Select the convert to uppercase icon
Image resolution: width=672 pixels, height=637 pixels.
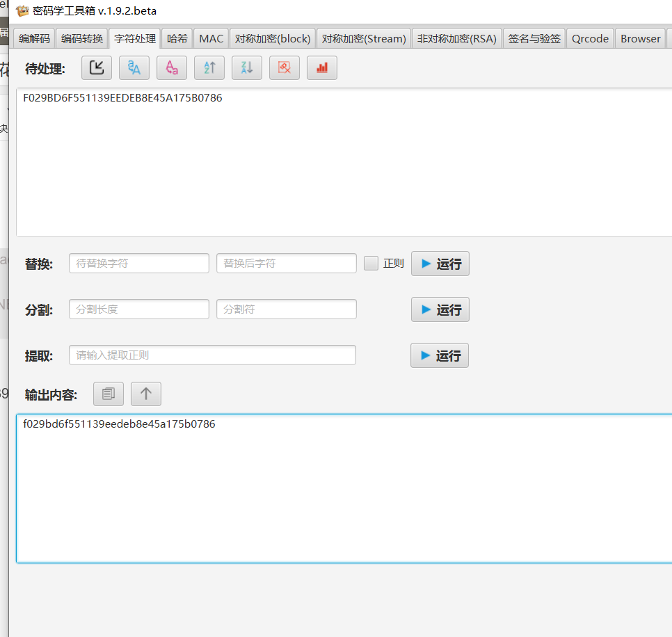pos(134,67)
